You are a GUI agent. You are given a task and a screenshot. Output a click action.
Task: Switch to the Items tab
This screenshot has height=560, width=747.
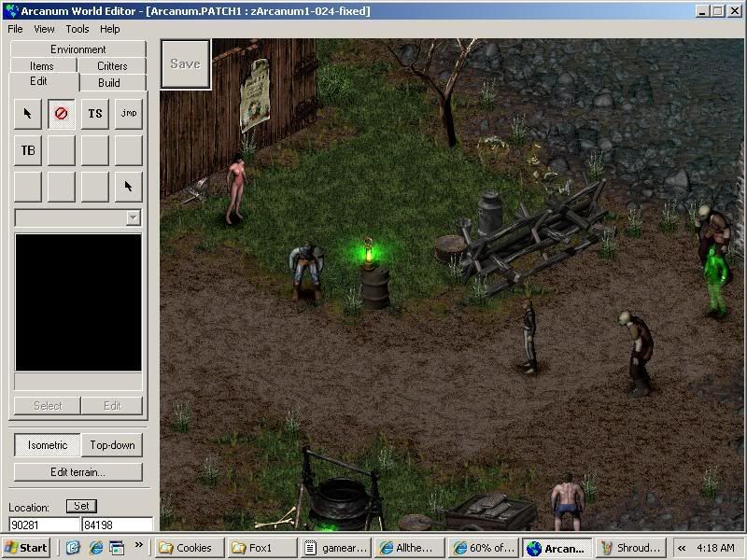(x=42, y=65)
